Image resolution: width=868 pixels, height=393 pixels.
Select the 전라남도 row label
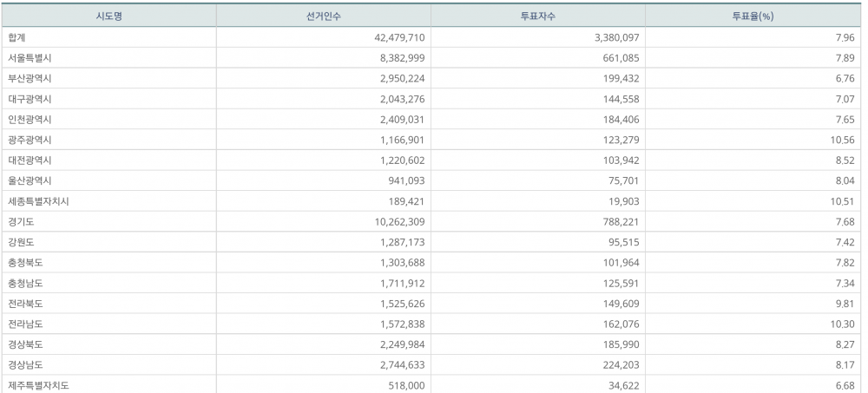[25, 324]
